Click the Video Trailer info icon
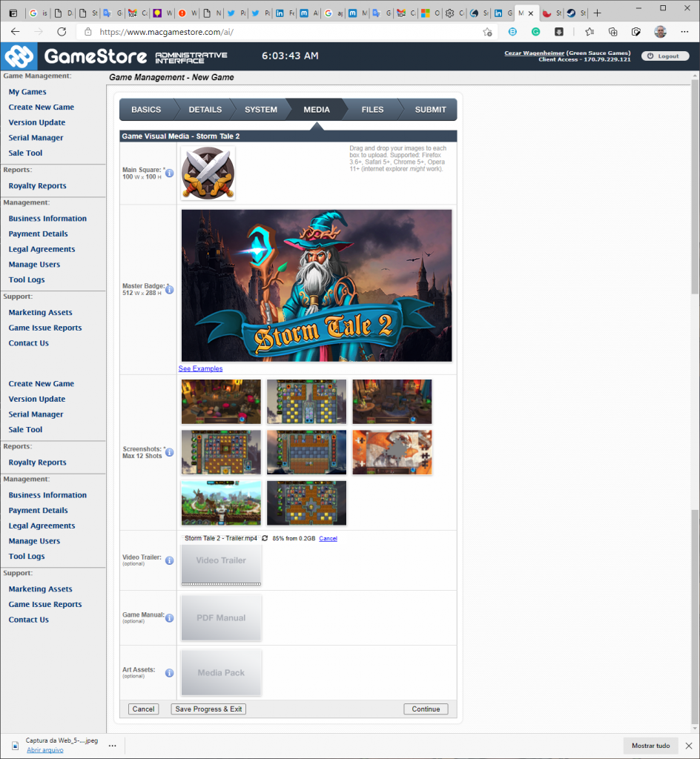The width and height of the screenshot is (700, 759). 169,560
